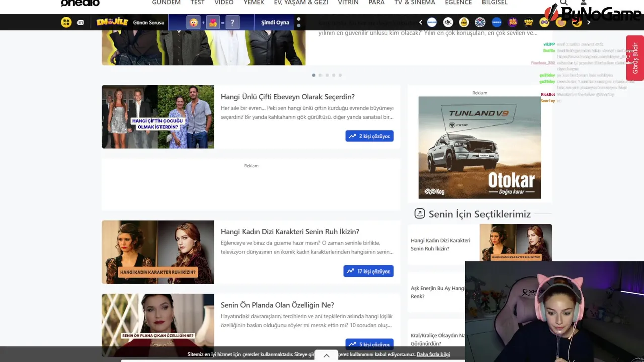
Task: Select lower dot of Günün Sorusu banner
Action: click(299, 25)
